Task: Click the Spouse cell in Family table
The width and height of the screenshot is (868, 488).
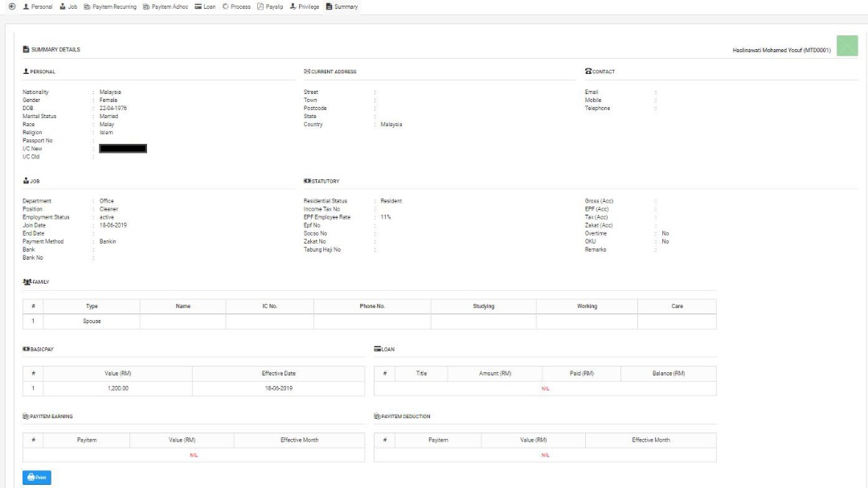Action: click(92, 322)
